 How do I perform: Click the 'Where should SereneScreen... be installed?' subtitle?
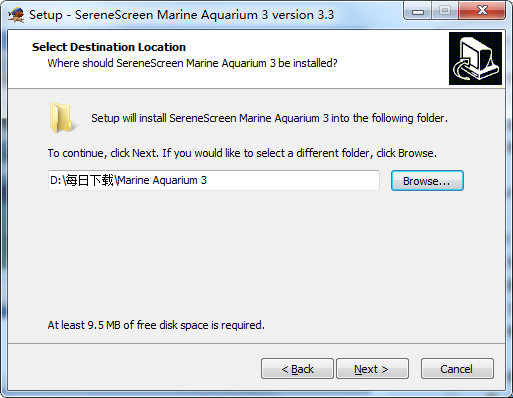point(192,63)
